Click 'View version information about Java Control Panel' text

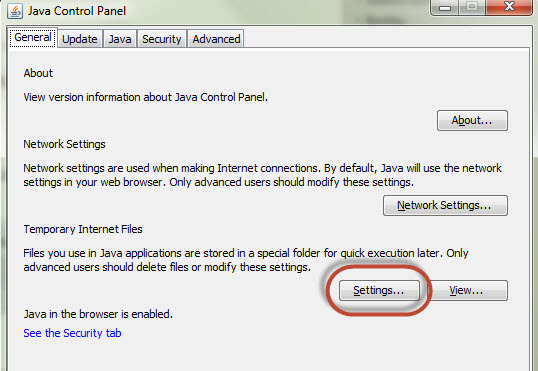pyautogui.click(x=145, y=97)
